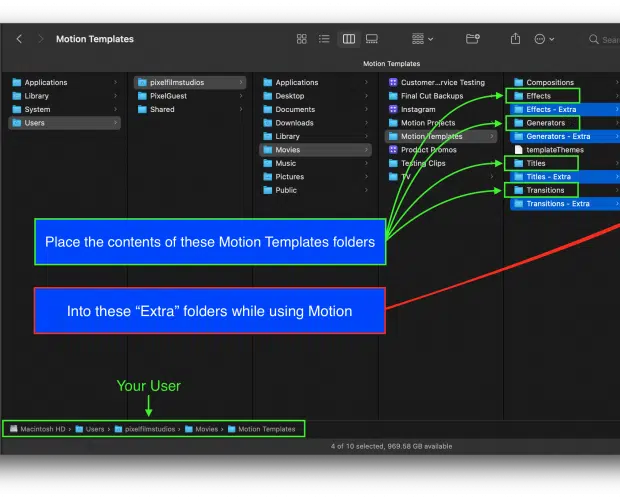Click Motion Templates in path bar

262,429
